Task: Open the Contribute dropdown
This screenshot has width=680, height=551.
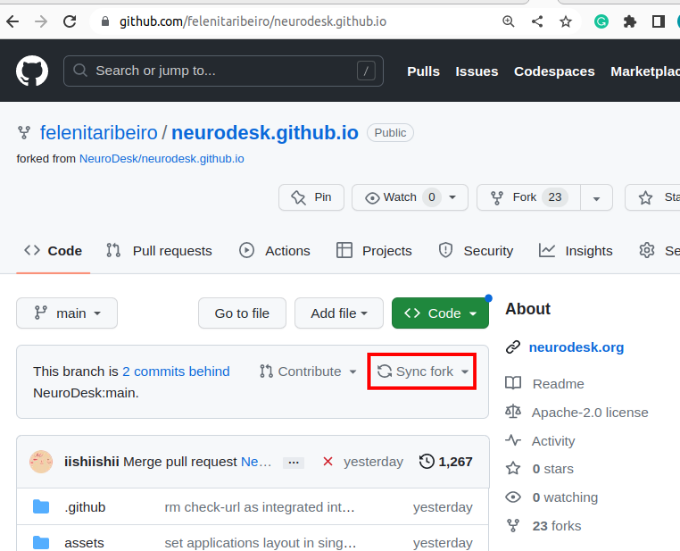Action: pyautogui.click(x=308, y=372)
